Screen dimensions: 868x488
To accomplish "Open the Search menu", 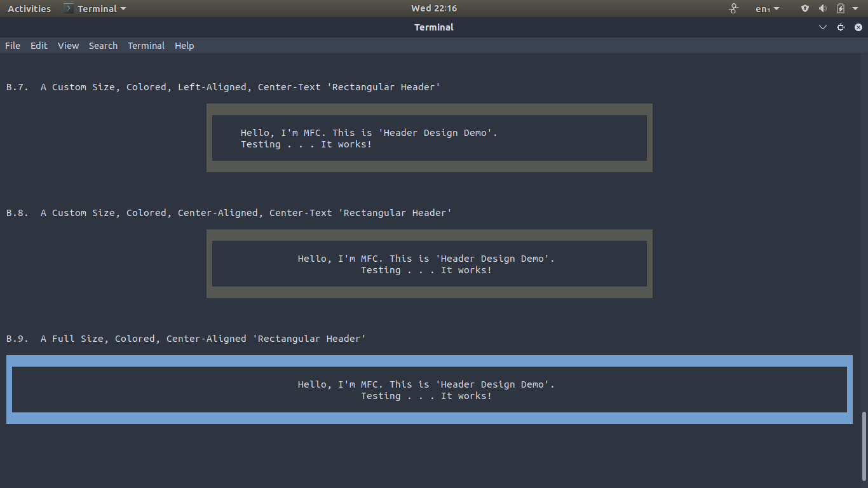I will (x=103, y=45).
